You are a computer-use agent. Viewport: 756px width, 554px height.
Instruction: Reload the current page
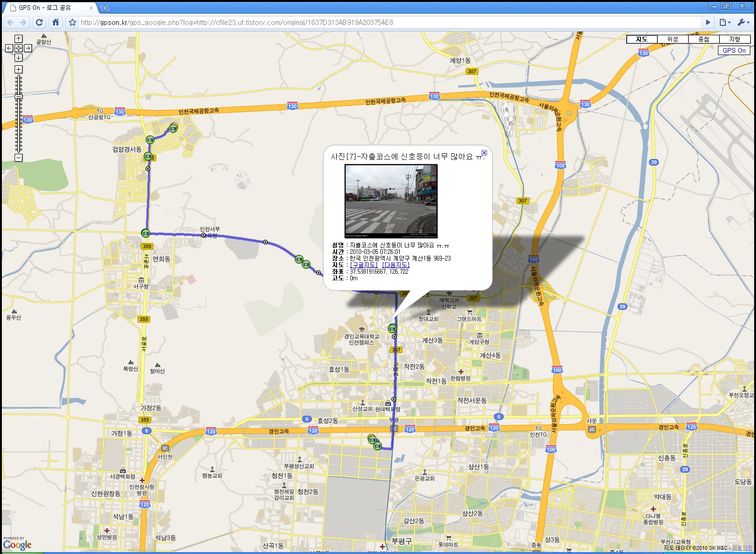(x=39, y=22)
